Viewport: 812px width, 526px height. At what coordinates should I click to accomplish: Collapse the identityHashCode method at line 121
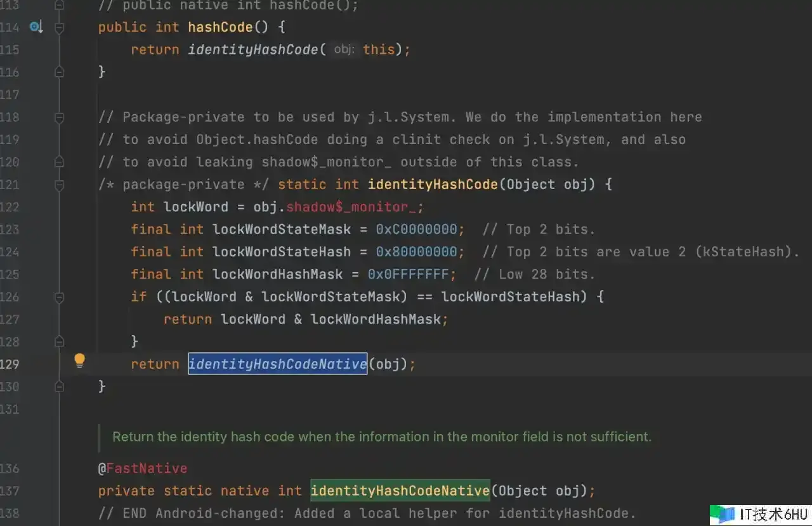(x=59, y=185)
